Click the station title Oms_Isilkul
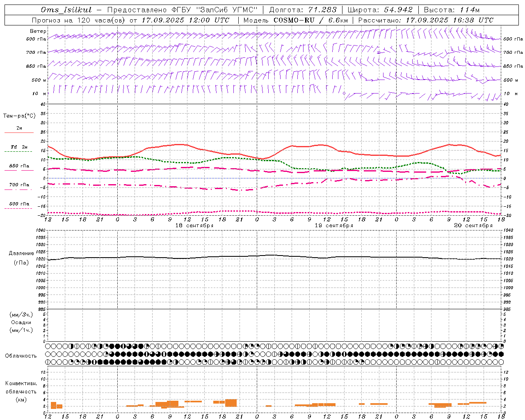This screenshot has width=525, height=420. click(x=66, y=10)
